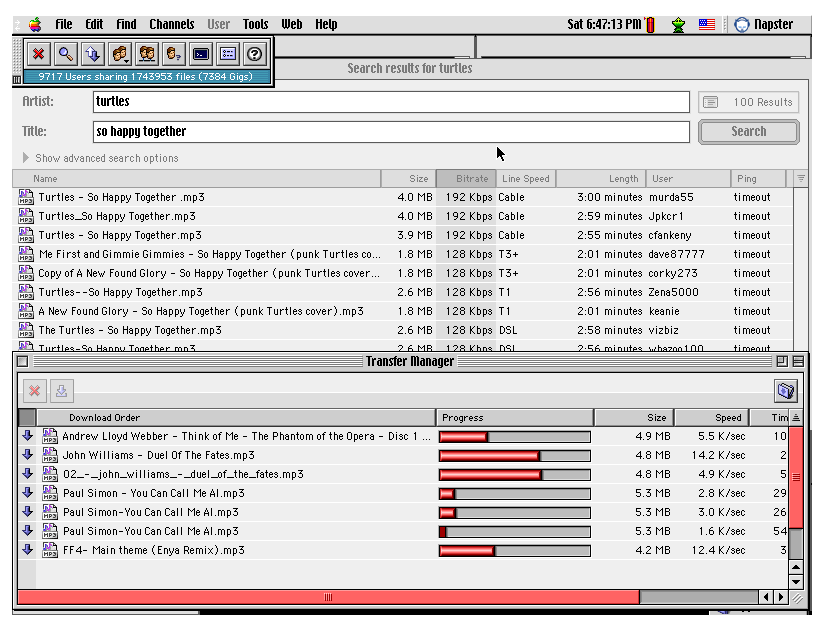The width and height of the screenshot is (824, 630).
Task: Sort results by User column
Action: pyautogui.click(x=688, y=179)
